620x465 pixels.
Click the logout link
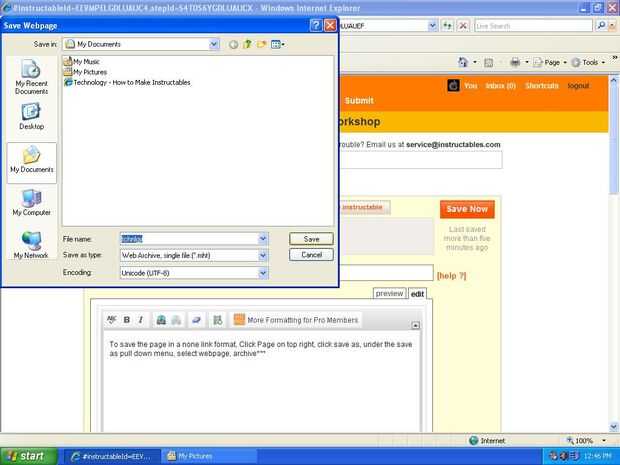click(578, 85)
